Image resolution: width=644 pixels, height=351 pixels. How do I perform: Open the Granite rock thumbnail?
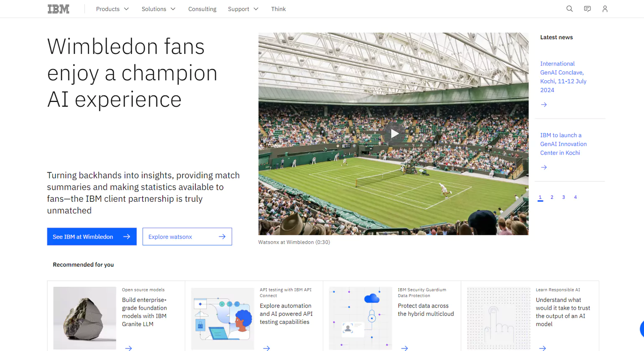85,318
